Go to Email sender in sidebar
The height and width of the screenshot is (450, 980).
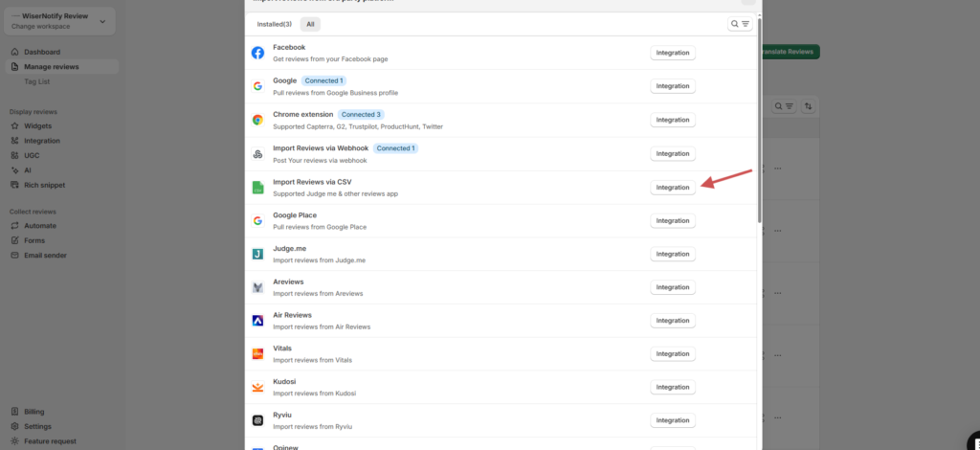point(46,255)
